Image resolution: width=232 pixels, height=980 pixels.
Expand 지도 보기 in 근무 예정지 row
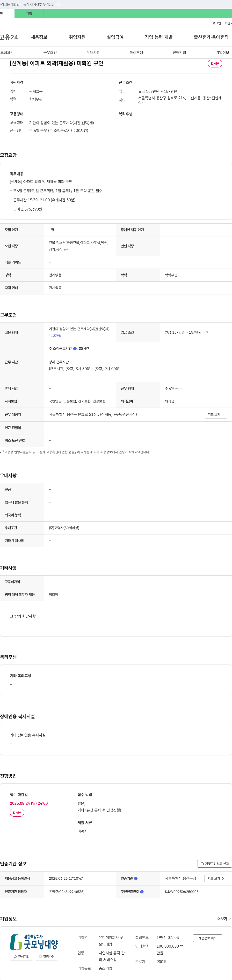click(x=216, y=414)
